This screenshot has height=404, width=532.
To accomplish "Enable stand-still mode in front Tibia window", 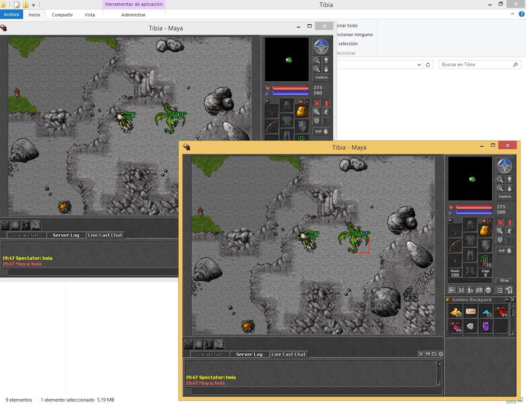I will coord(509,222).
